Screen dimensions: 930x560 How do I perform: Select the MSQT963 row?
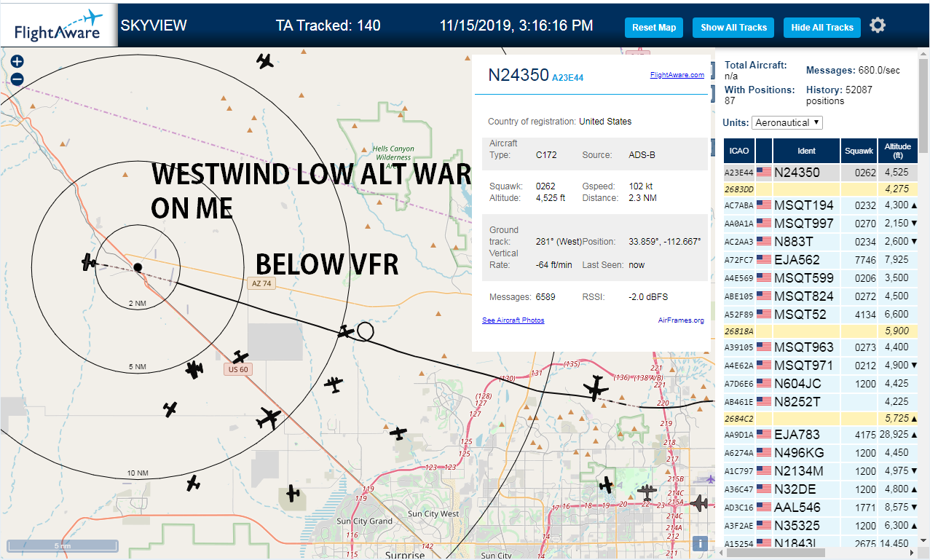click(820, 347)
